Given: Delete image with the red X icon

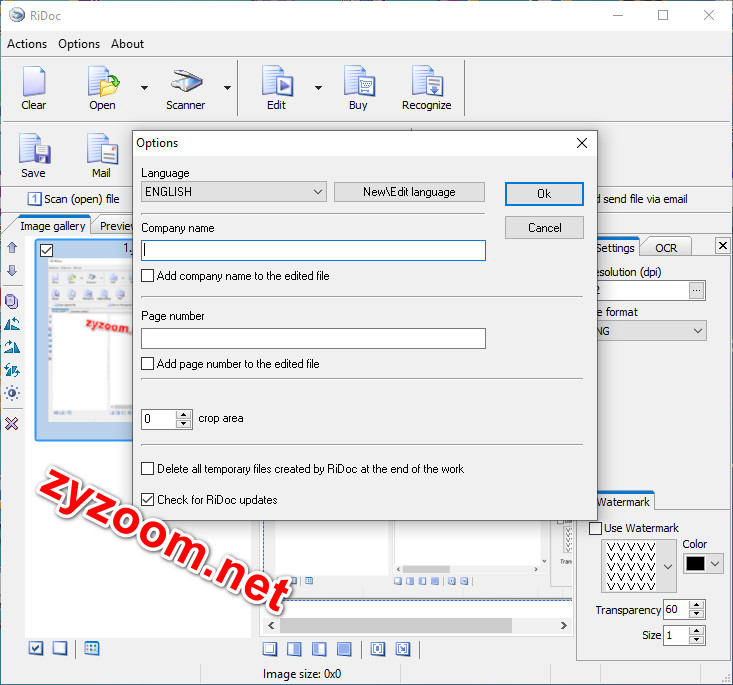Looking at the screenshot, I should click(x=12, y=424).
